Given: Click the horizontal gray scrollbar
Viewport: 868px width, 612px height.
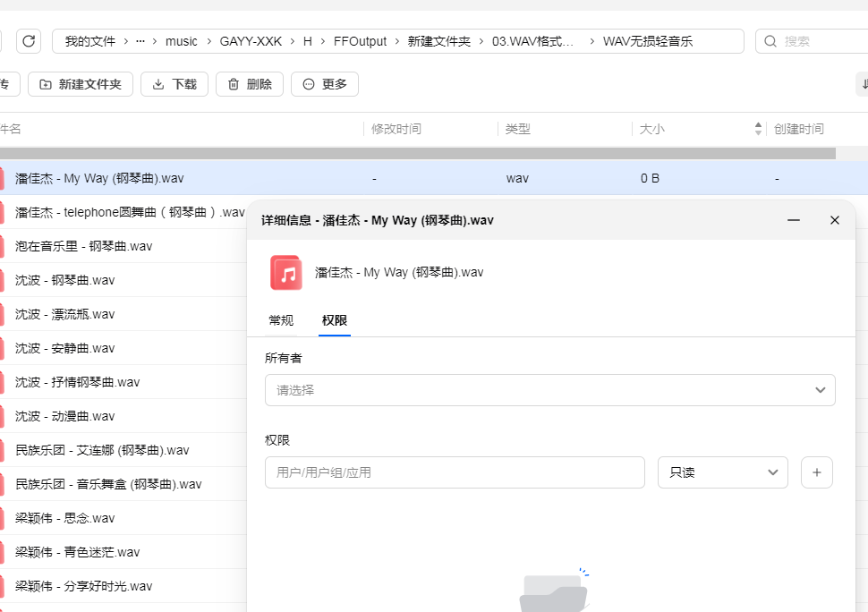Looking at the screenshot, I should tap(418, 153).
